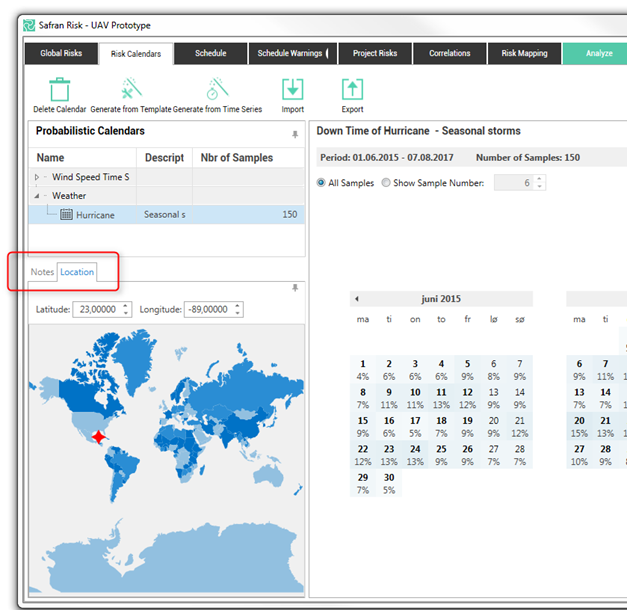Image resolution: width=627 pixels, height=610 pixels.
Task: Switch to the Correlations tab
Action: [x=450, y=53]
